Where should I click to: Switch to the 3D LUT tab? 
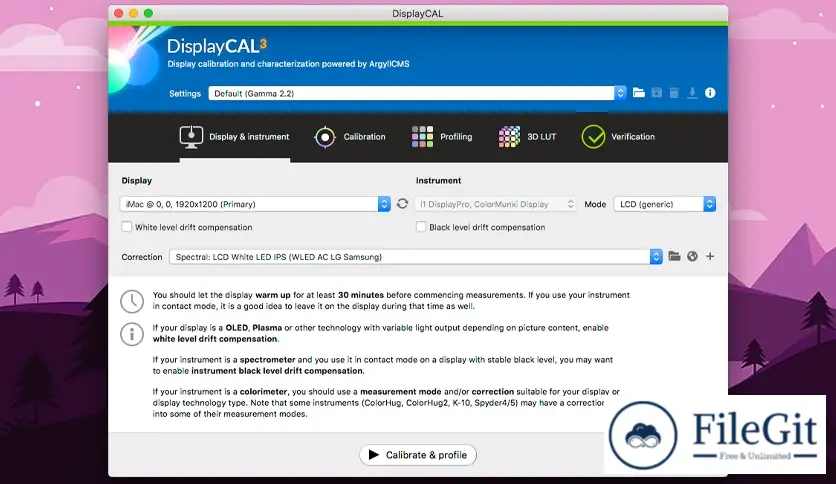(x=527, y=137)
